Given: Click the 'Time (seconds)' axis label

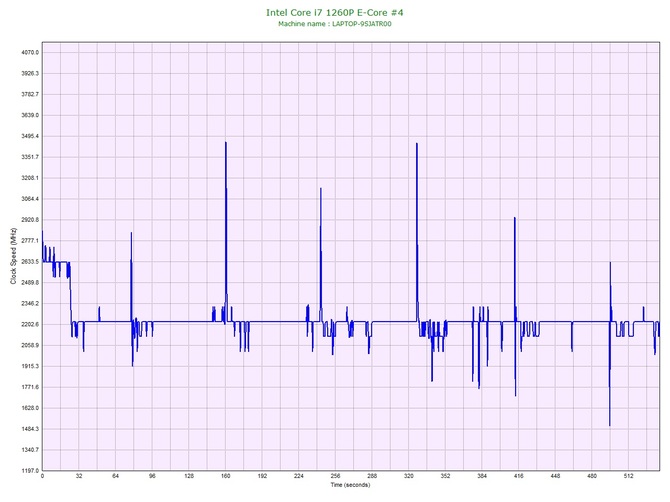Looking at the screenshot, I should pyautogui.click(x=350, y=485).
